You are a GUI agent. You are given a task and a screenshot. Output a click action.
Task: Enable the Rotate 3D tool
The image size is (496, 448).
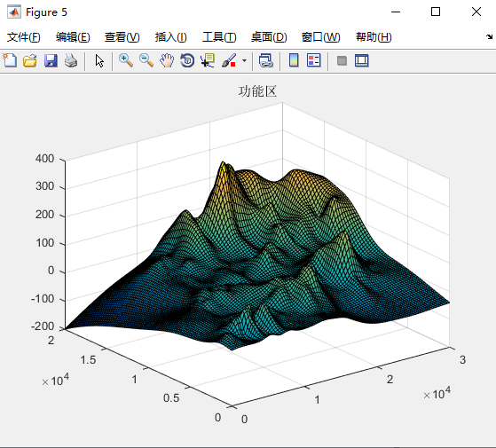(x=187, y=60)
